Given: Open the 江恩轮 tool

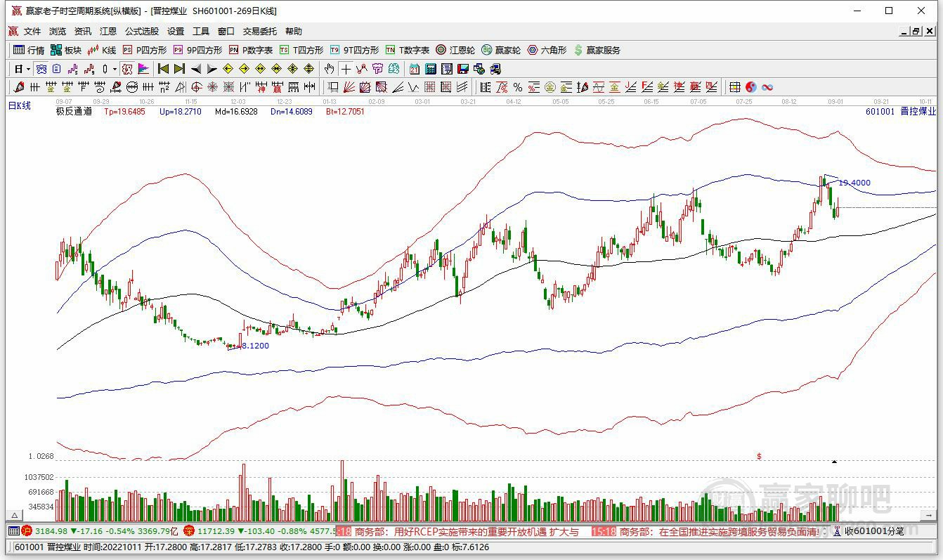Looking at the screenshot, I should (x=455, y=50).
